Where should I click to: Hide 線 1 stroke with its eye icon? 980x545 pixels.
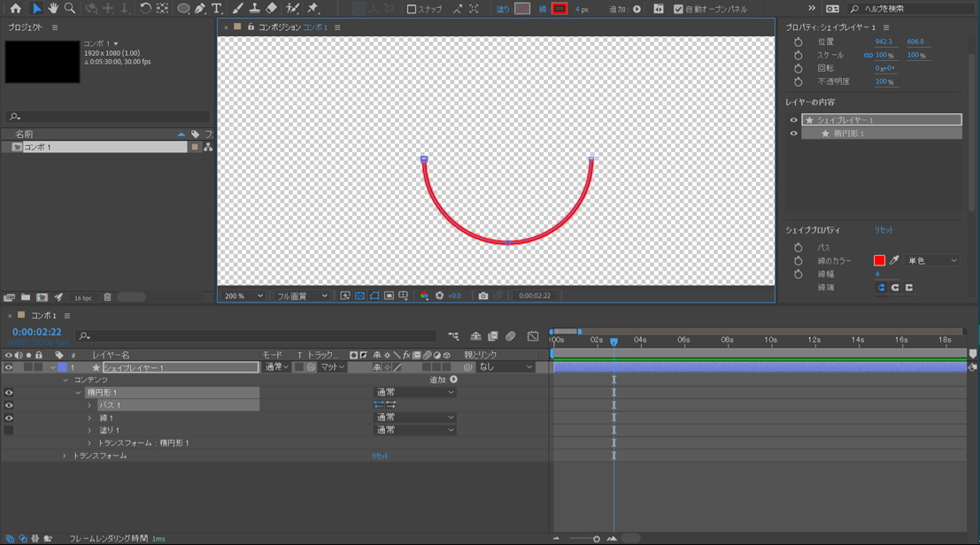[9, 418]
